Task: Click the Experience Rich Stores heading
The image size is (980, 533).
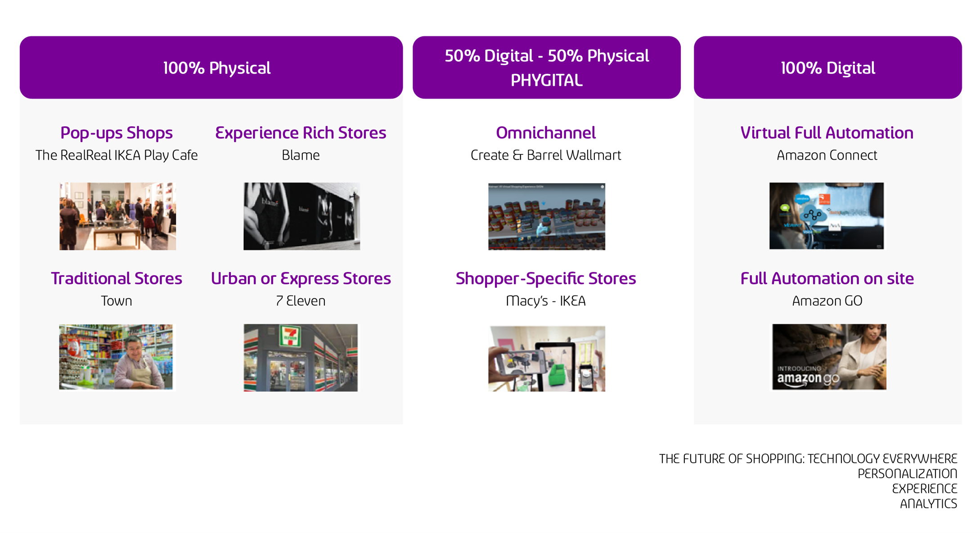Action: pos(301,133)
